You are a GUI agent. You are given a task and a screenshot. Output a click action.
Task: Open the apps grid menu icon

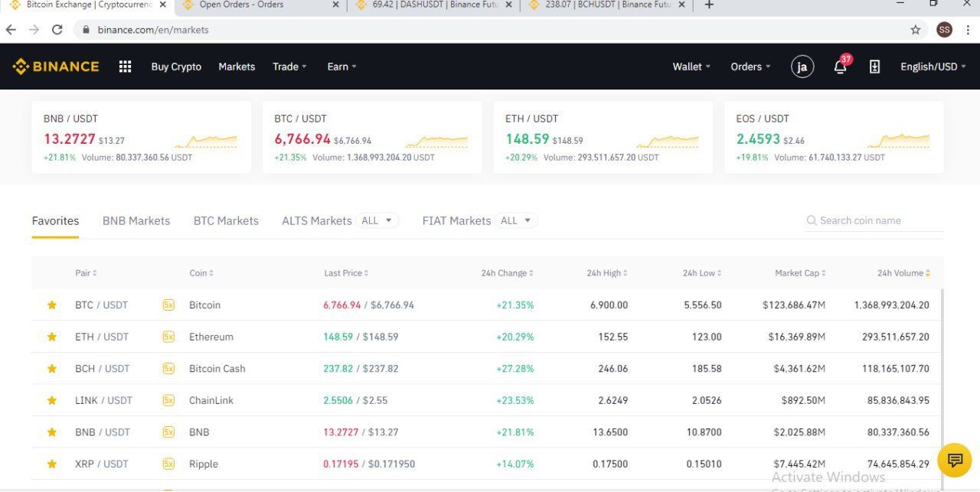(126, 67)
